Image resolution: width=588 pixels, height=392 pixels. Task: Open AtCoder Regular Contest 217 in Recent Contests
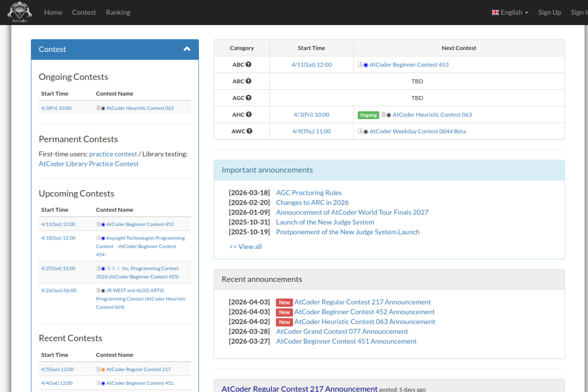138,369
